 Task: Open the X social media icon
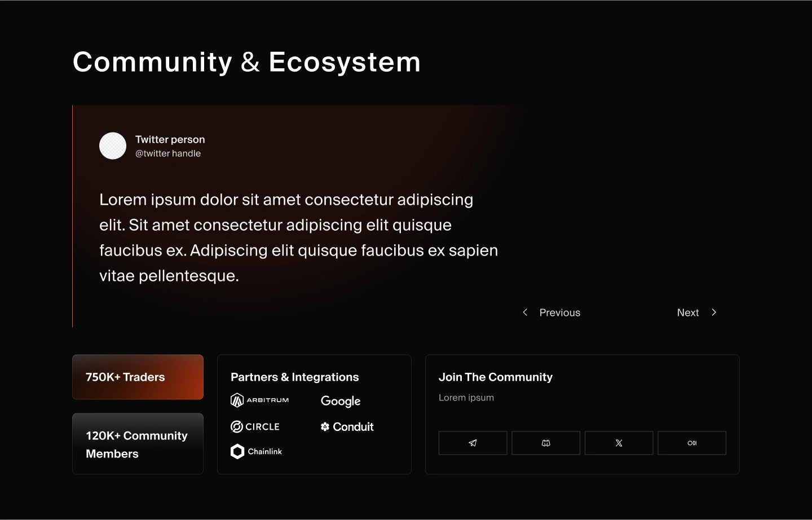[x=619, y=443]
